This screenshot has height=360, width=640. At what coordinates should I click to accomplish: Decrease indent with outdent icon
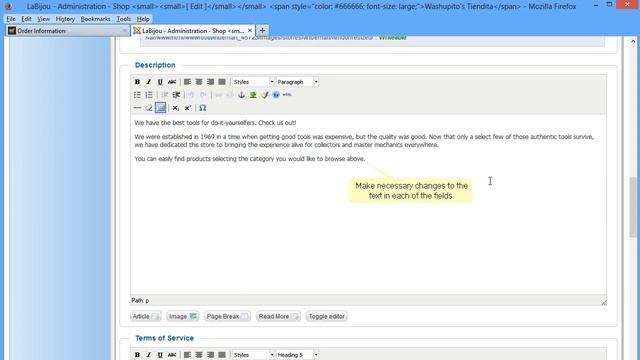pos(164,95)
